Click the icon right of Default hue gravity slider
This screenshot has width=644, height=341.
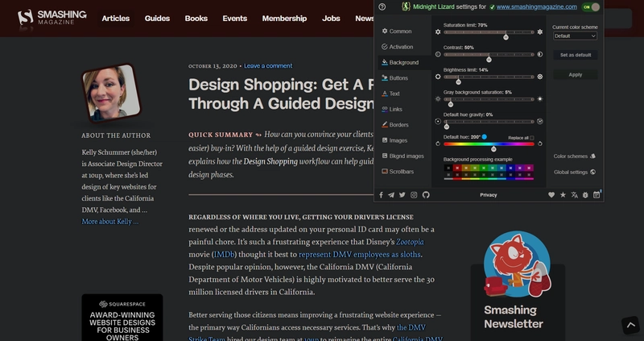point(539,122)
